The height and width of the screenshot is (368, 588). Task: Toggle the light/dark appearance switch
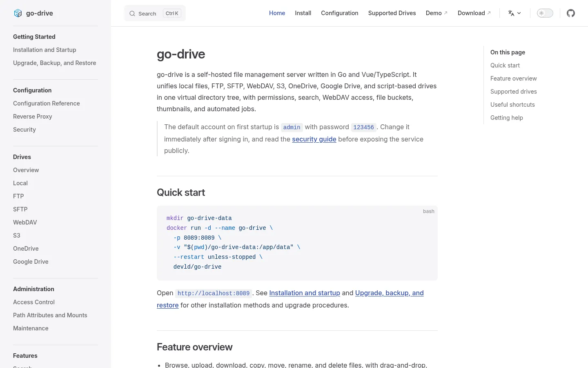point(545,13)
